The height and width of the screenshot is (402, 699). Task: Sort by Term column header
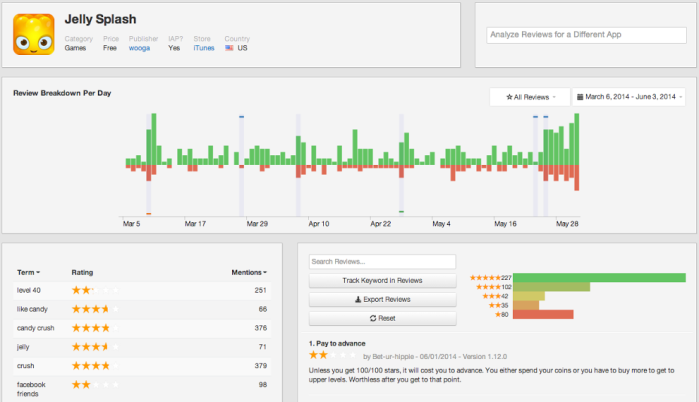point(29,272)
